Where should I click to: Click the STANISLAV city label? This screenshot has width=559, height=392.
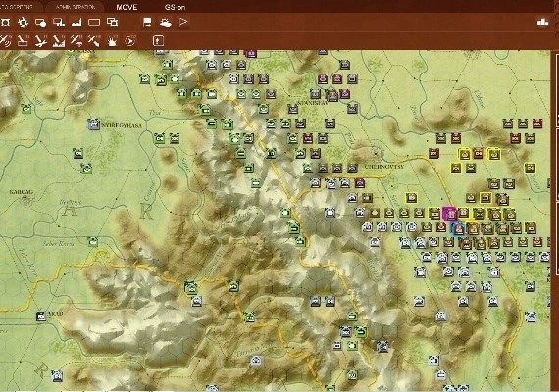click(312, 103)
